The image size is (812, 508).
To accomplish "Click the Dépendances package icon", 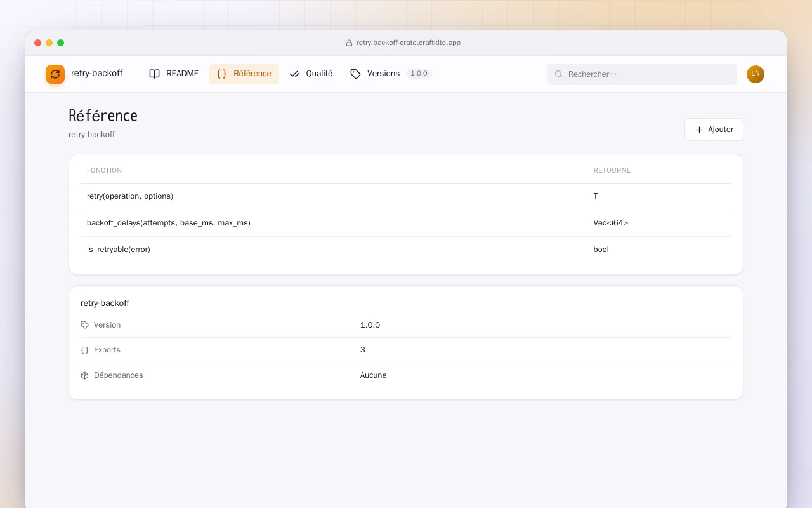I will [85, 375].
